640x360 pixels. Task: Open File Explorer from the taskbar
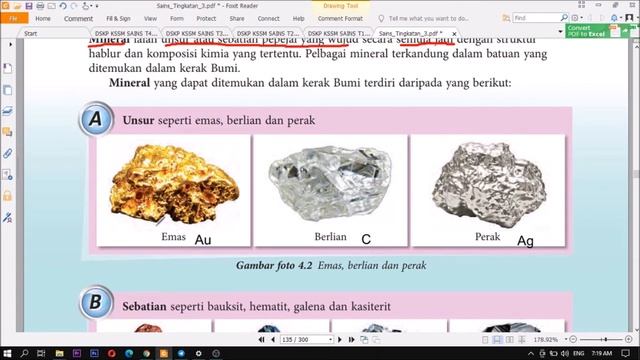tap(60, 353)
